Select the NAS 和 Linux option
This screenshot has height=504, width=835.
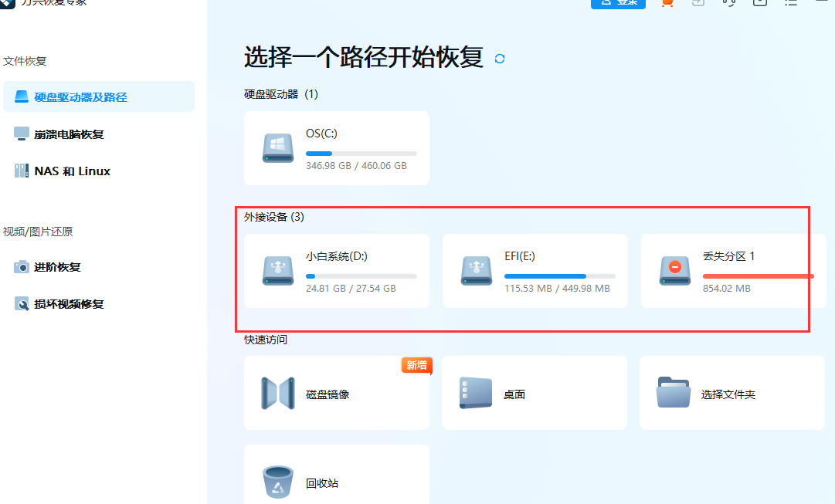click(x=70, y=171)
